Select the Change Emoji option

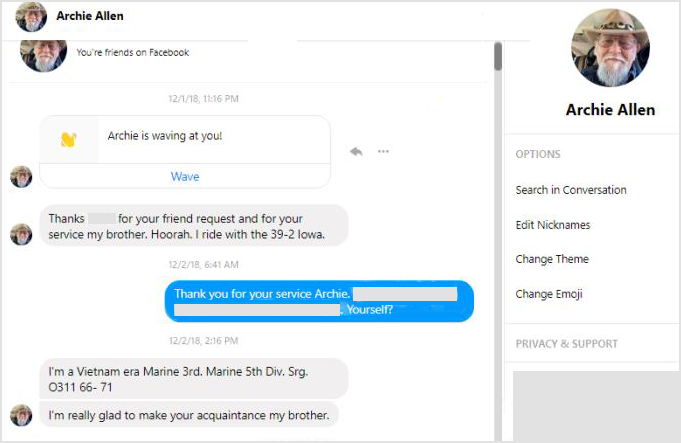pyautogui.click(x=549, y=294)
